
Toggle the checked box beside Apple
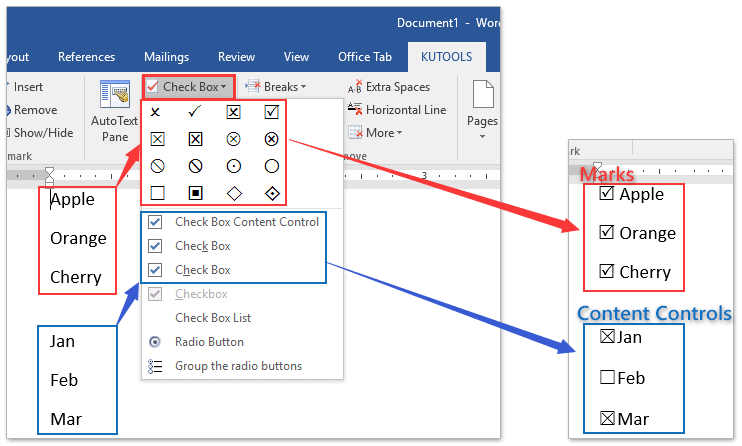pyautogui.click(x=607, y=193)
